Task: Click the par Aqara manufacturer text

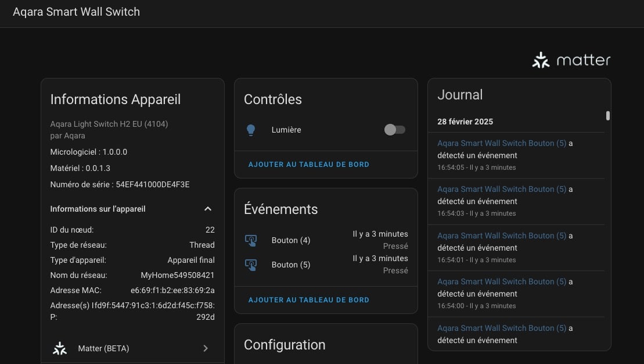Action: pyautogui.click(x=68, y=135)
